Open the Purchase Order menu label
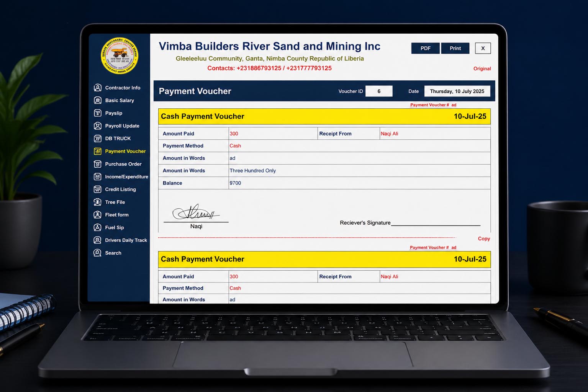Viewport: 588px width, 392px height. pyautogui.click(x=123, y=164)
